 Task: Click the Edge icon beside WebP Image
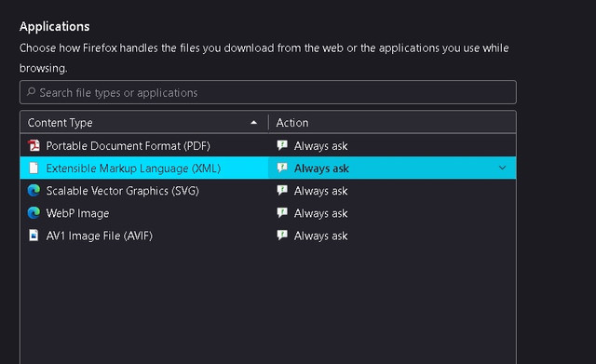[x=34, y=213]
